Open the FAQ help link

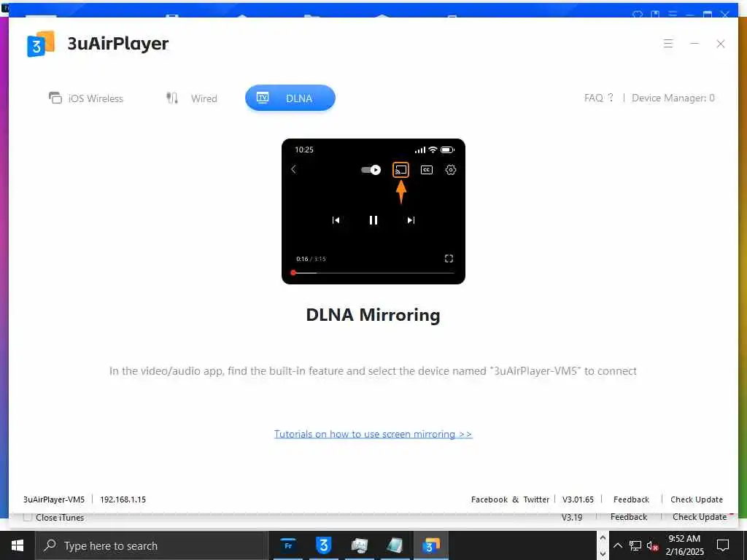coord(599,98)
